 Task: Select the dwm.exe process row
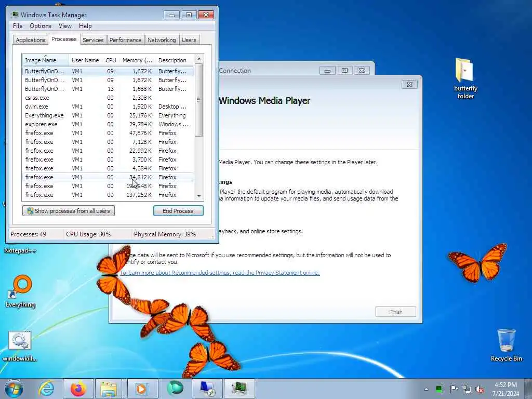pos(109,107)
